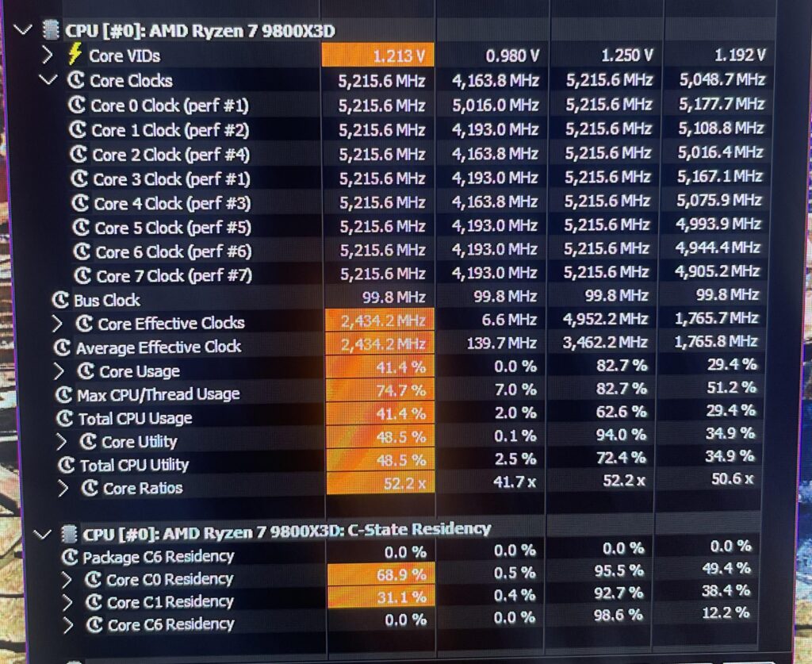This screenshot has height=664, width=812.
Task: Select the Total CPU Usage label
Action: click(x=135, y=418)
